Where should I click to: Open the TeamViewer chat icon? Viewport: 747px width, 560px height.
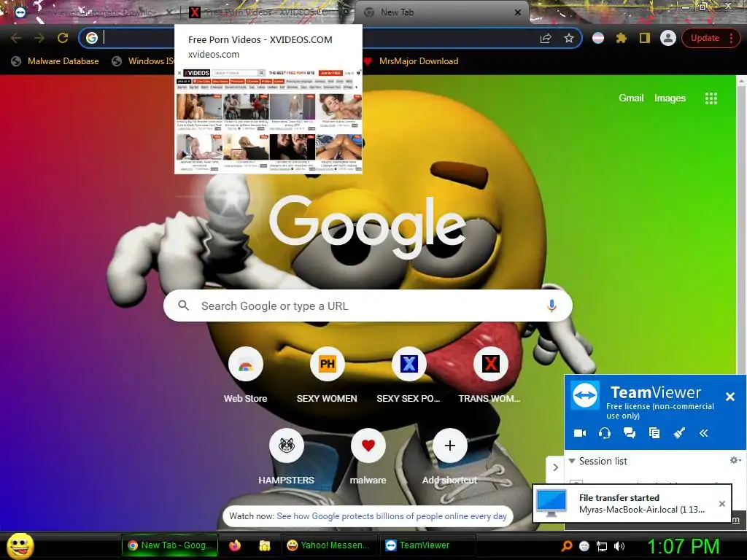coord(630,433)
